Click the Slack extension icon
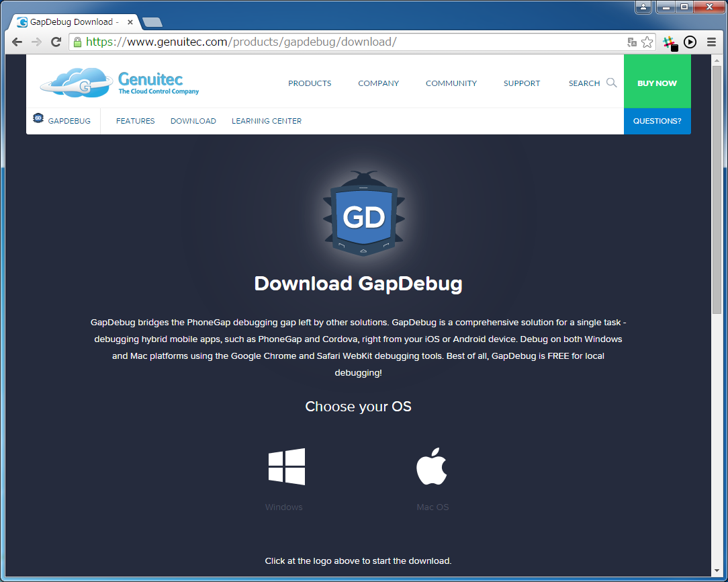This screenshot has height=582, width=728. click(x=670, y=42)
